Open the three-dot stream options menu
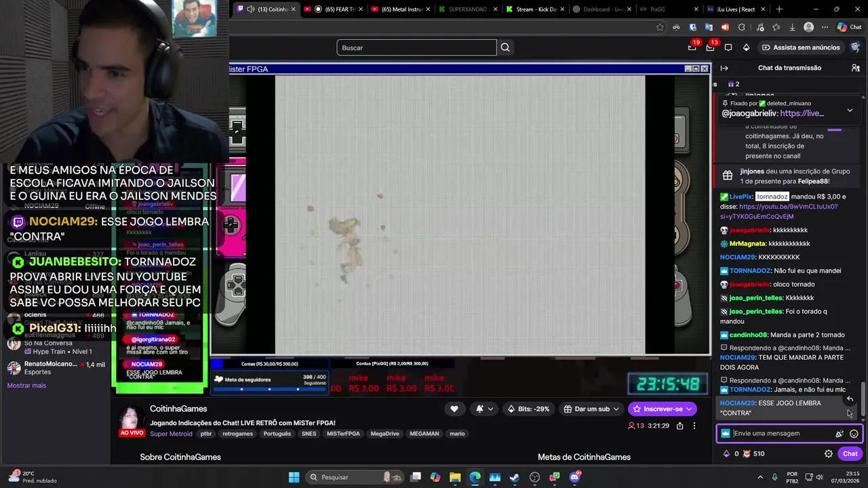This screenshot has height=488, width=868. click(694, 426)
